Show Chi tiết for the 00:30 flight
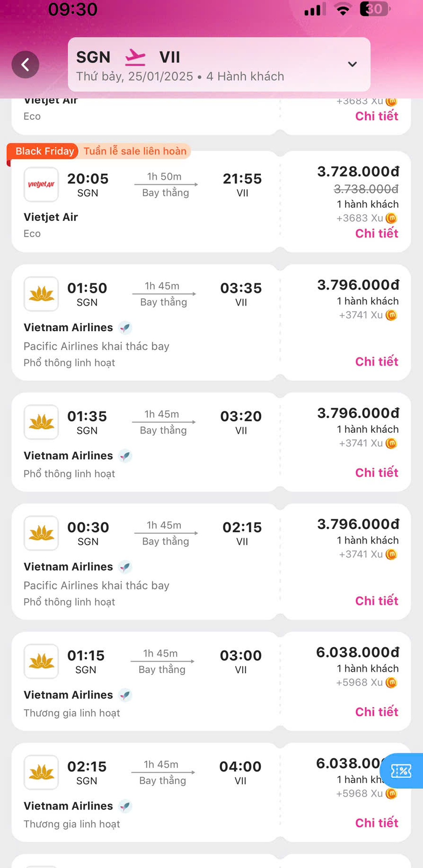This screenshot has width=423, height=868. [377, 601]
